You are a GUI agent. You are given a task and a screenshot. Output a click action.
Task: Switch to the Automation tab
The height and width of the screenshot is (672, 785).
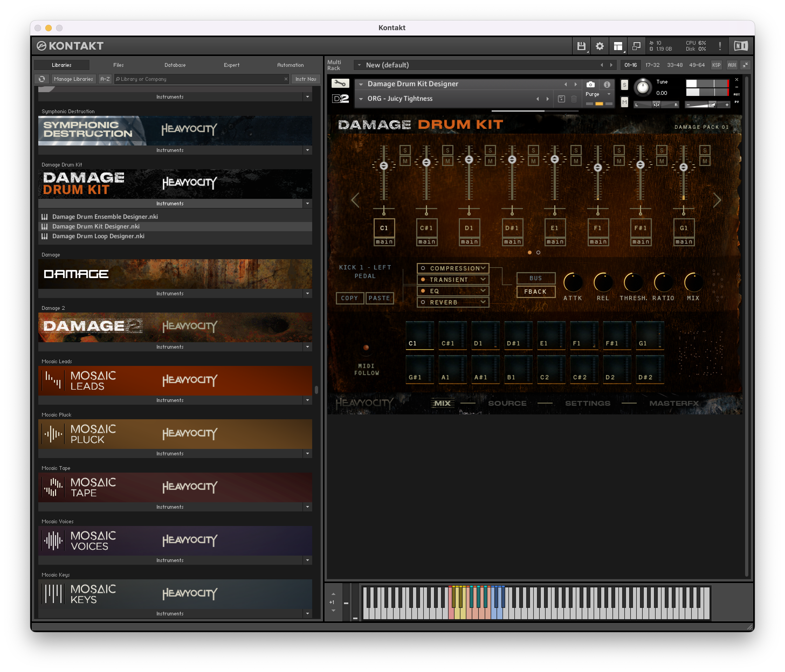click(290, 65)
